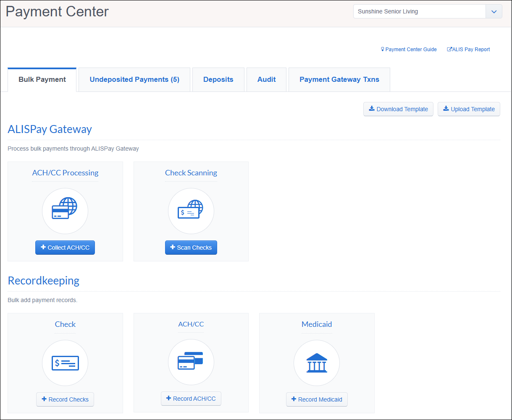Viewport: 512px width, 420px height.
Task: Open the Payment Gateway Txns tab
Action: tap(339, 80)
